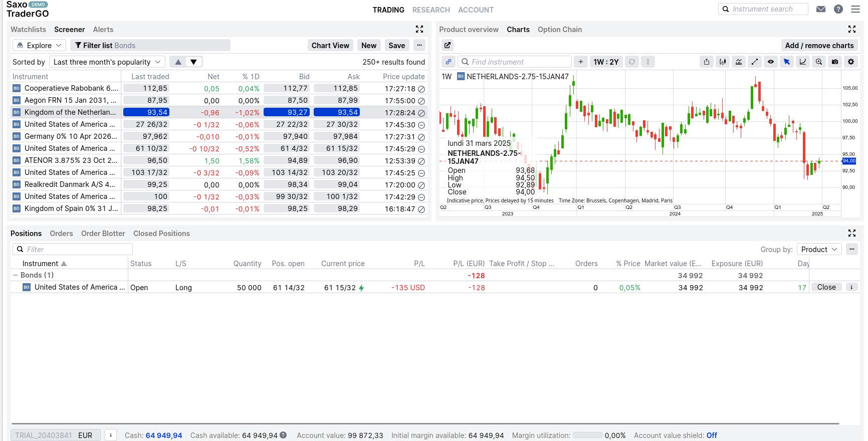868x441 pixels.
Task: Open the Filter list Bonds selector
Action: pos(150,45)
